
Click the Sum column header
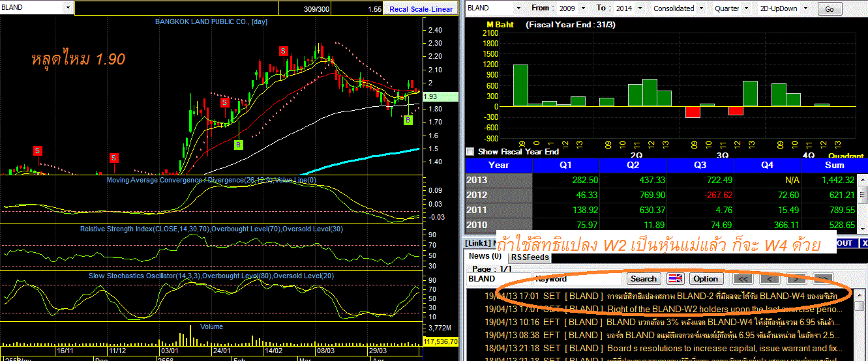coord(834,165)
